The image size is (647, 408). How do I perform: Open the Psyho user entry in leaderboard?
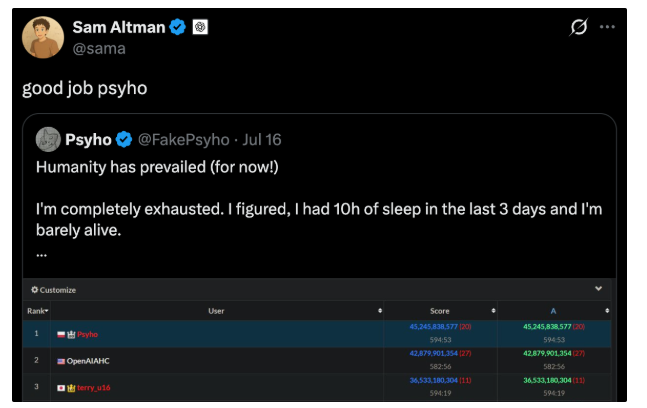click(x=88, y=334)
